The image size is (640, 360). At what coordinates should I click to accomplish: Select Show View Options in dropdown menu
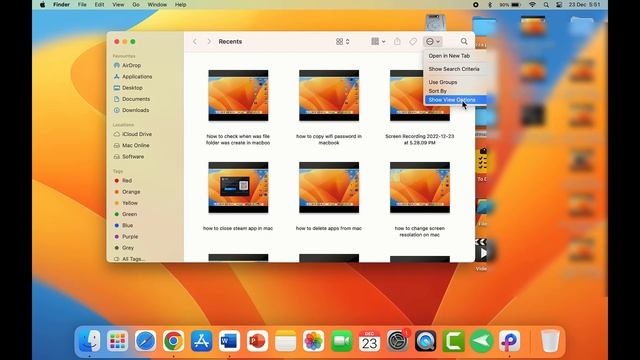[x=456, y=100]
